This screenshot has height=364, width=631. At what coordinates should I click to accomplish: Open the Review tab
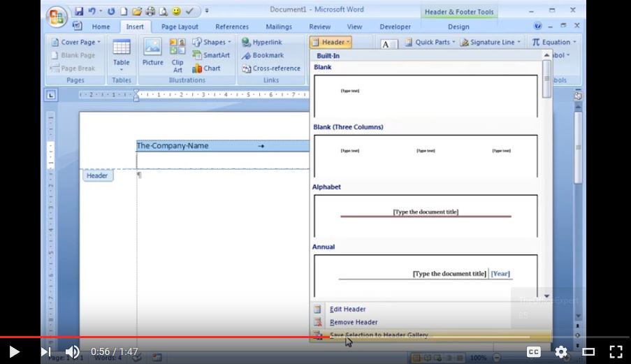[x=319, y=27]
